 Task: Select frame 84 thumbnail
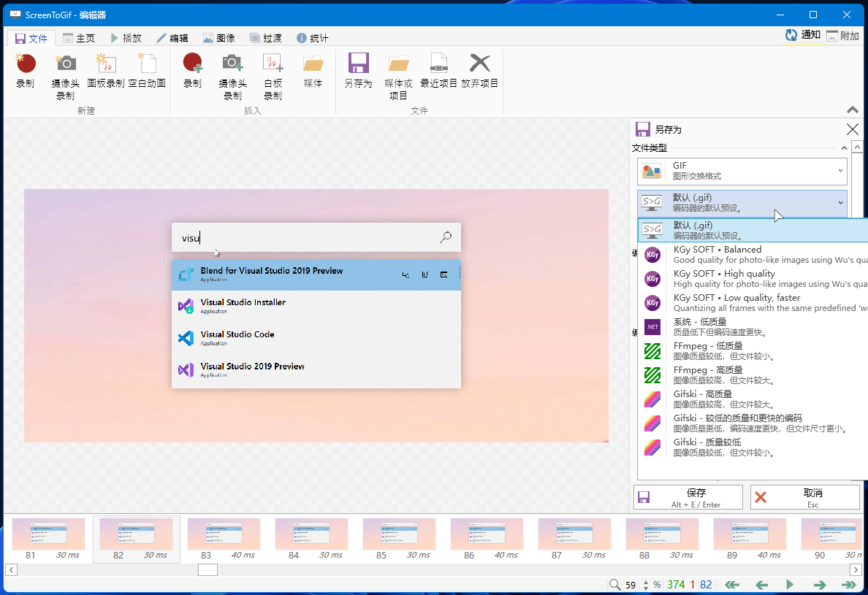point(312,539)
